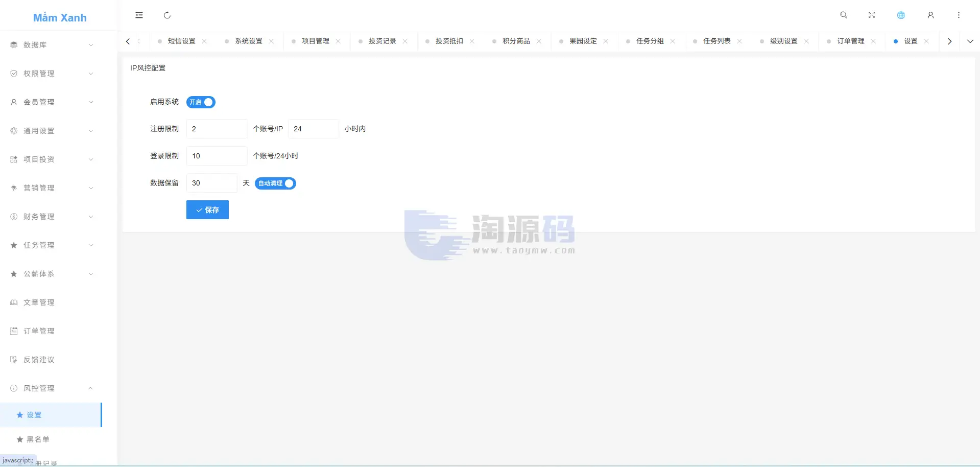This screenshot has height=467, width=980.
Task: Open the language globe icon
Action: point(901,15)
